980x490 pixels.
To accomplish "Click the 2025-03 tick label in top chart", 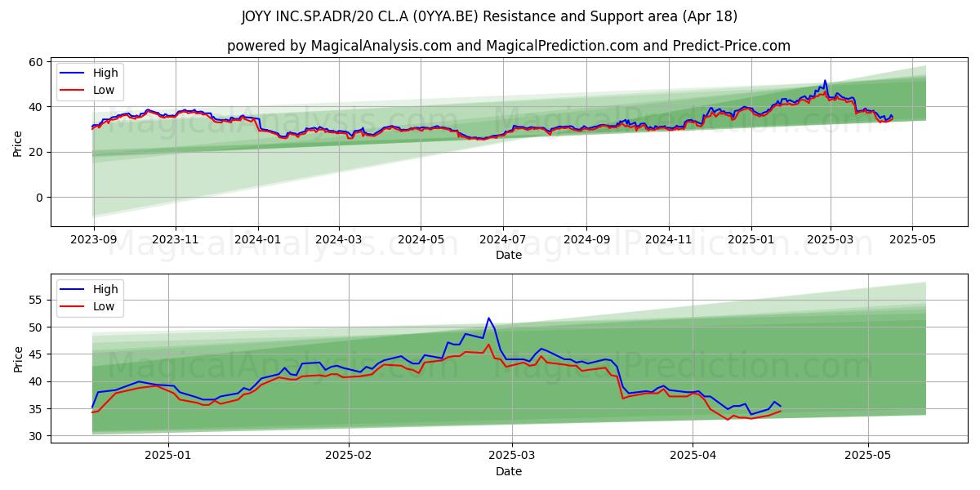I will [830, 241].
